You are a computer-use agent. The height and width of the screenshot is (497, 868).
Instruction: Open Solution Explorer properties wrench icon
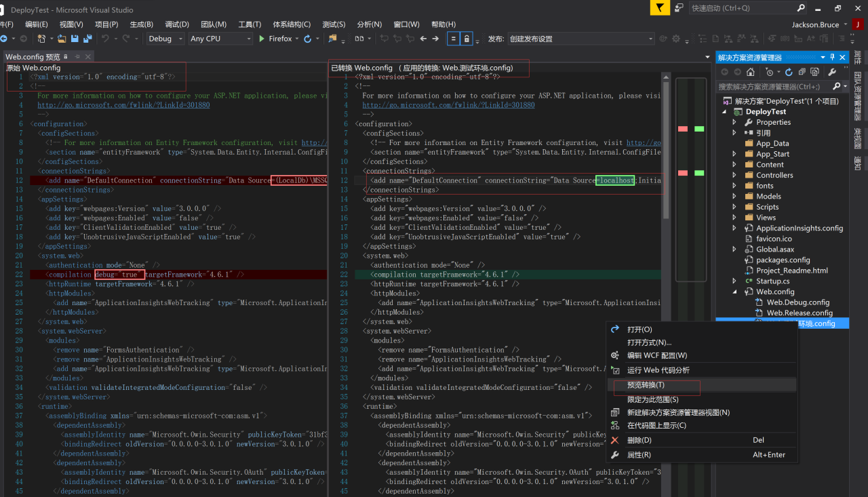click(832, 72)
